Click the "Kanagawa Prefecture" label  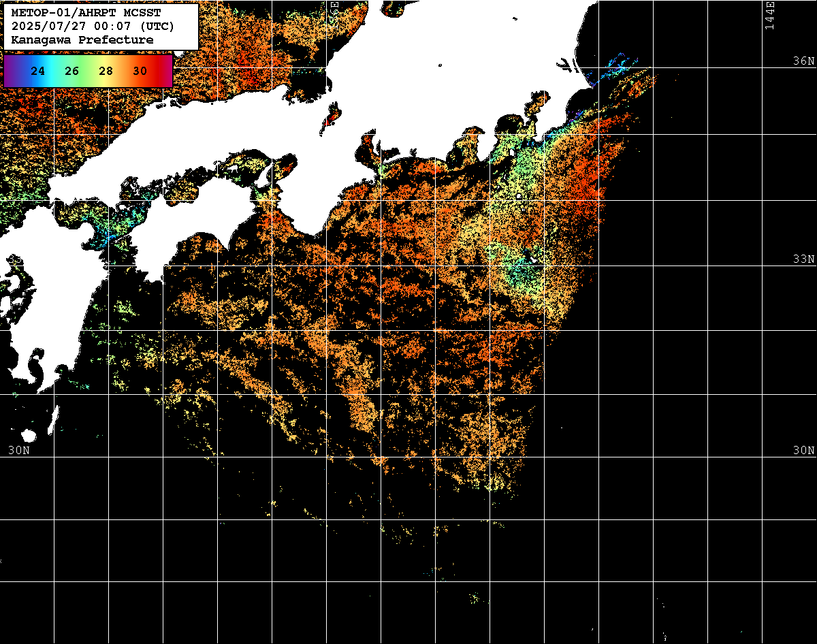82,40
